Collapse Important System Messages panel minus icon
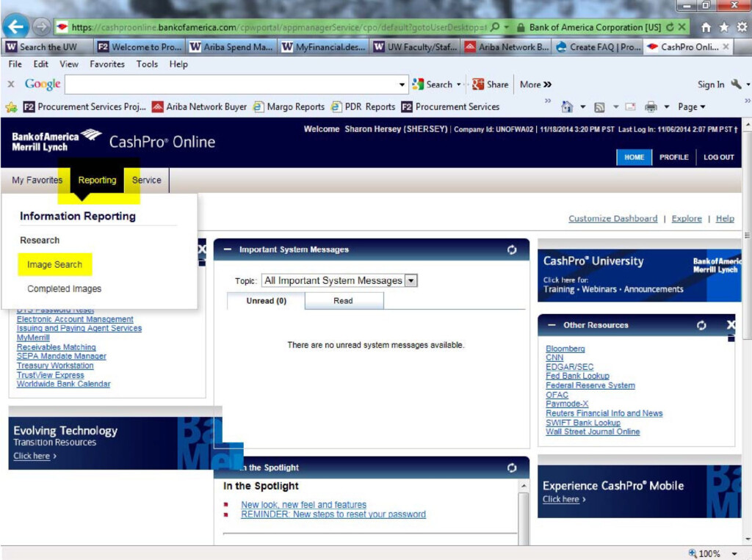The width and height of the screenshot is (752, 560). tap(228, 250)
